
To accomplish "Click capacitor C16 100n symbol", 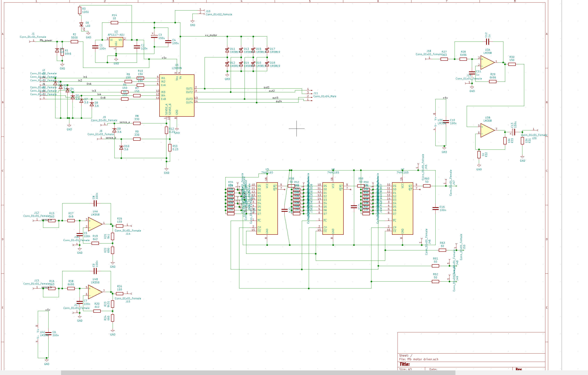I will coord(435,209).
